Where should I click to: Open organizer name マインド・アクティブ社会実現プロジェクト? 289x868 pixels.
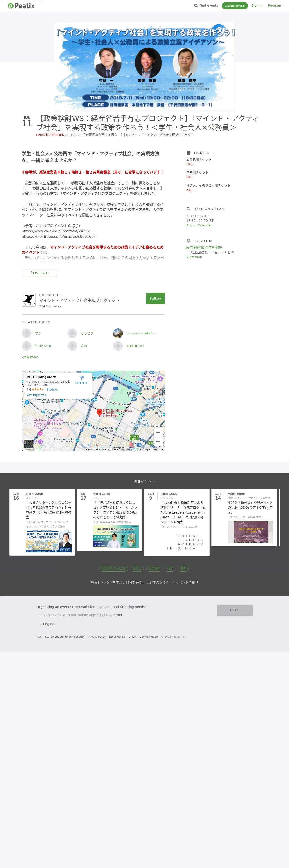pos(79,300)
